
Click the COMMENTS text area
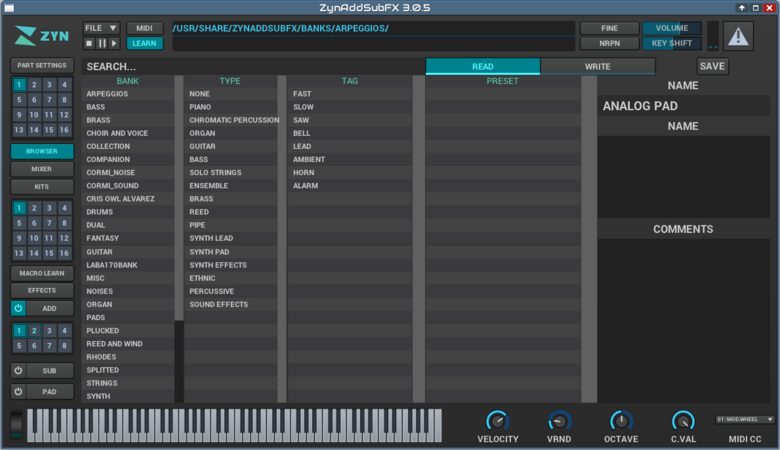pos(683,320)
